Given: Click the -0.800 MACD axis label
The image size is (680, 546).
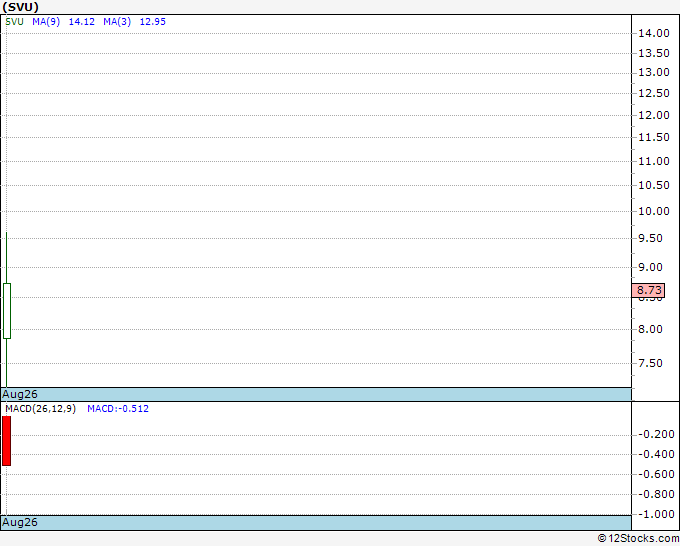Looking at the screenshot, I should 657,494.
